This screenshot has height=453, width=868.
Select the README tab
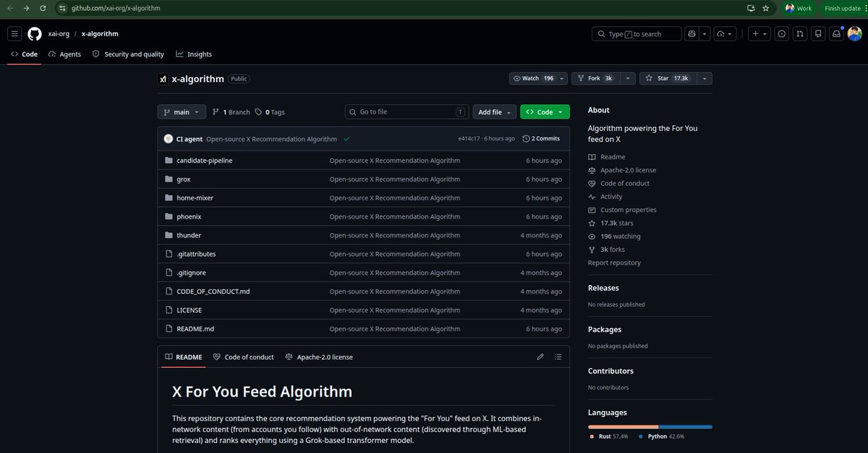click(183, 357)
